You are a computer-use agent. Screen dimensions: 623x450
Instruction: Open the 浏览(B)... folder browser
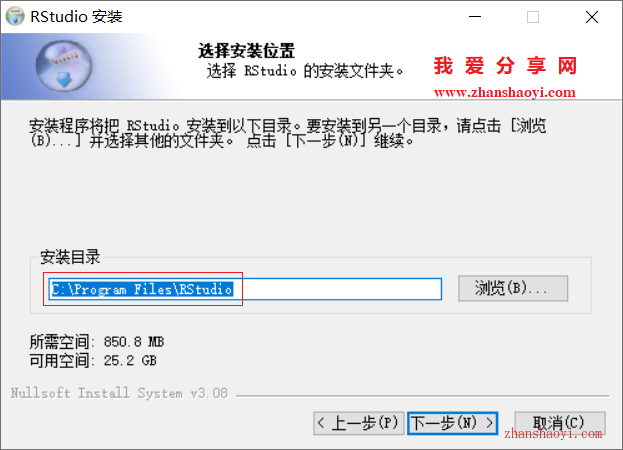513,288
